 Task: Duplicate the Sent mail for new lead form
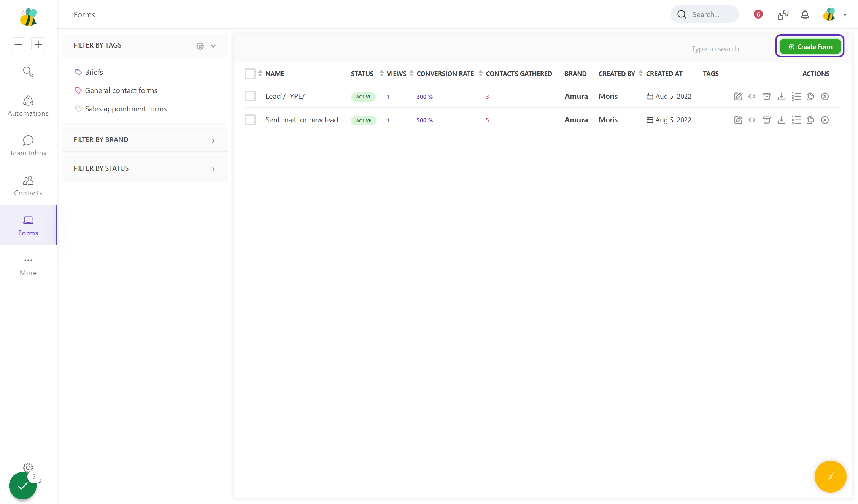pyautogui.click(x=810, y=120)
